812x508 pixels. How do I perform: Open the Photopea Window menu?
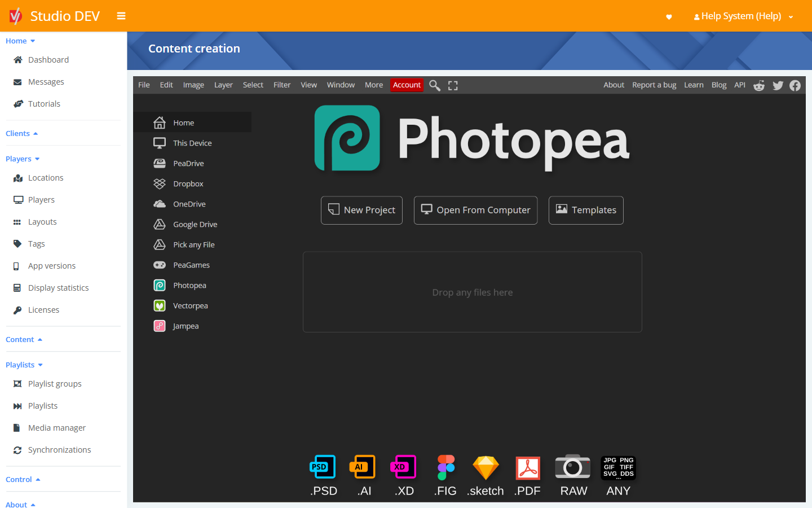(341, 85)
